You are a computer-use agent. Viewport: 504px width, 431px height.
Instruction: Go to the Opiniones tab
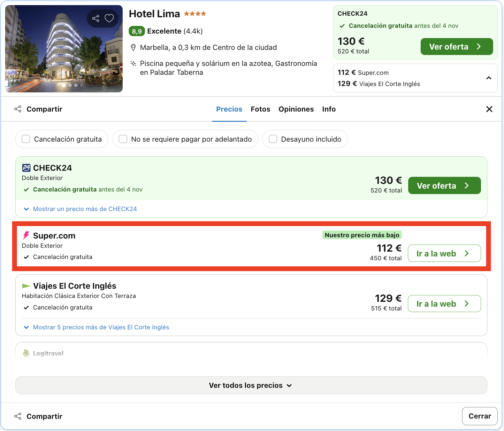296,109
